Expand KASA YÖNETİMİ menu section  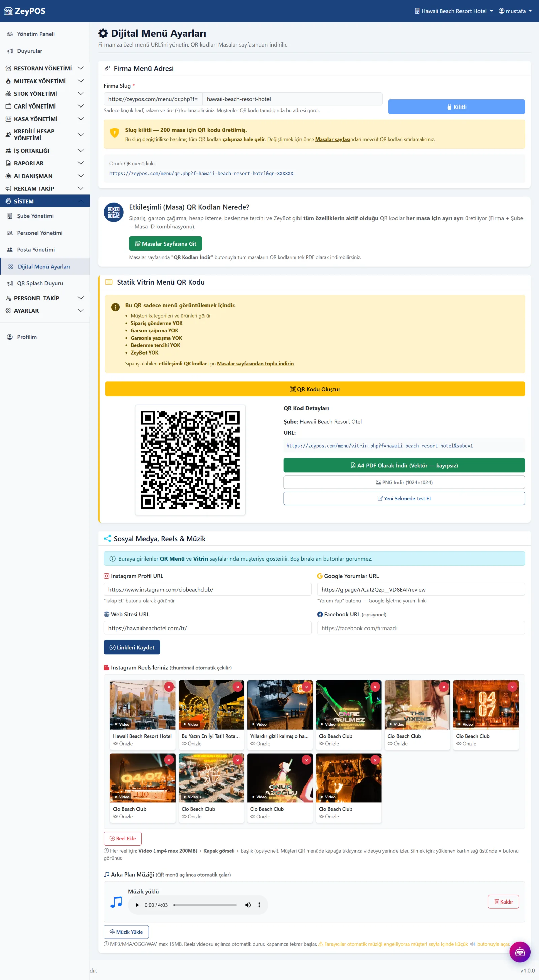coord(45,119)
